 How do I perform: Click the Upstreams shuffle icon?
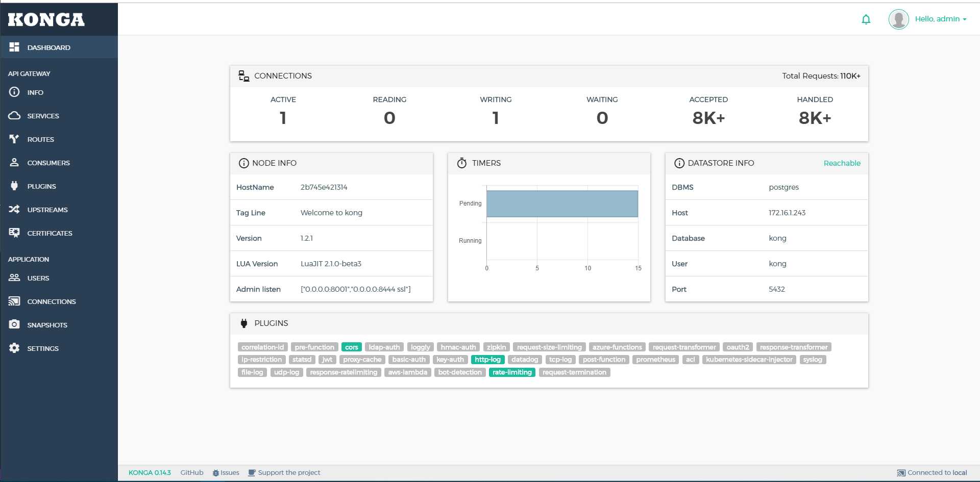click(x=14, y=209)
